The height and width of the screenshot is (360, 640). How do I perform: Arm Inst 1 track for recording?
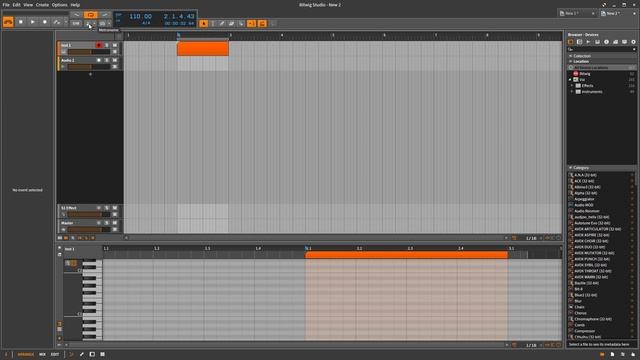[99, 45]
